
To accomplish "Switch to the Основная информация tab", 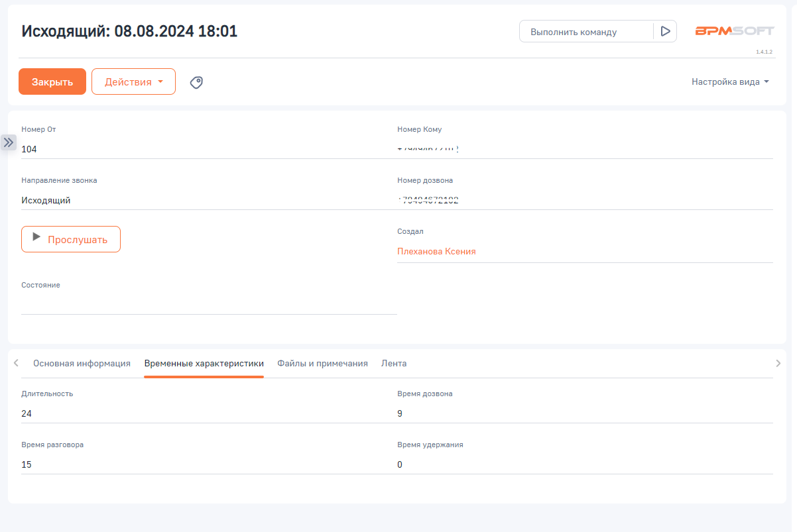I will [82, 363].
